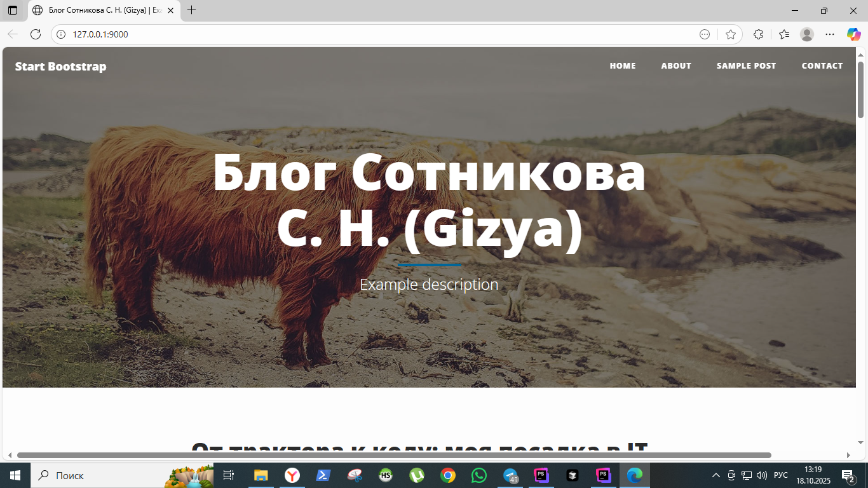
Task: Open the Snipping tool taskbar icon
Action: [355, 475]
